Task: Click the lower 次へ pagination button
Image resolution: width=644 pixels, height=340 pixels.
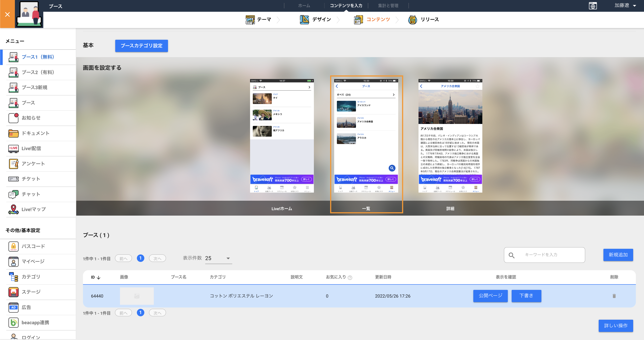Action: pos(157,313)
